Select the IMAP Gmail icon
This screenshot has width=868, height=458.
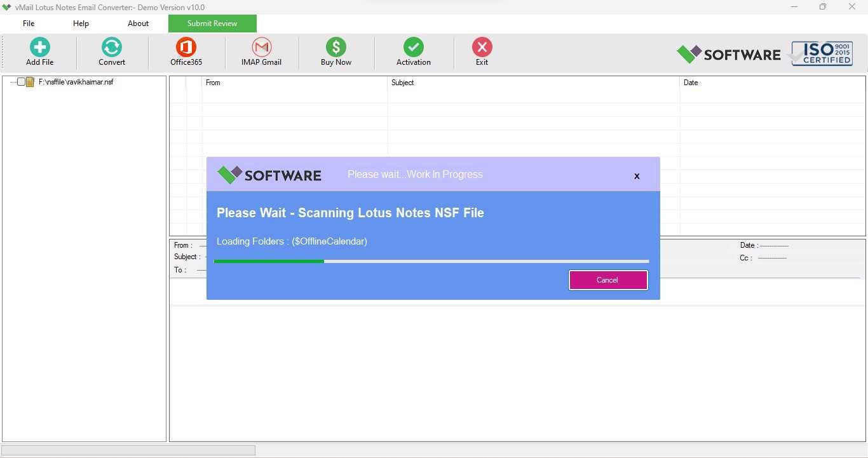tap(262, 47)
